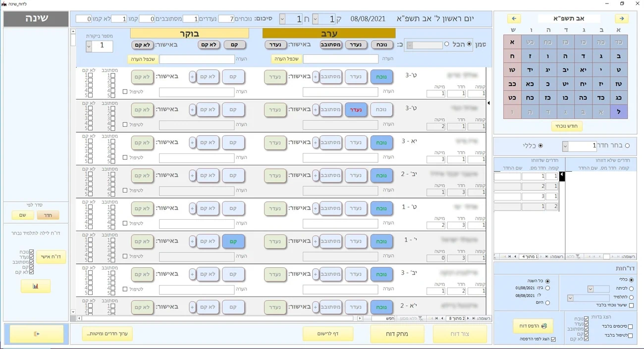This screenshot has width=644, height=349.
Task: Collapse side panel using small black triangle
Action: (488, 103)
